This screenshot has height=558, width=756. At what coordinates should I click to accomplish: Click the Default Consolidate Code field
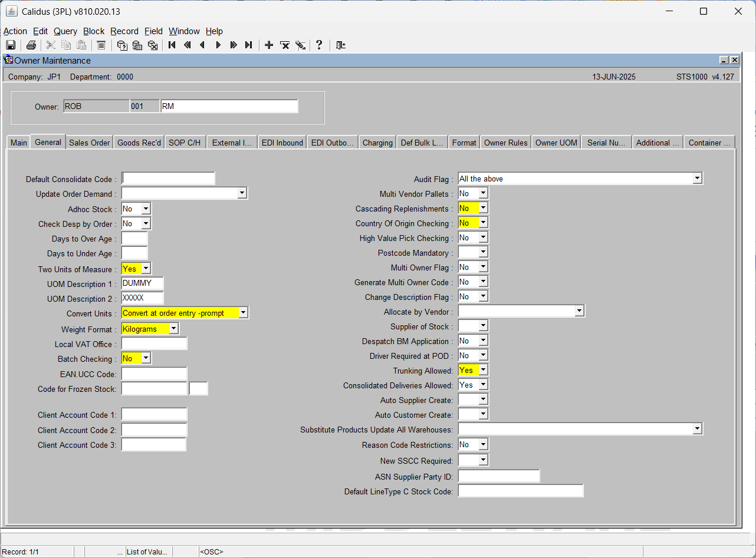coord(168,179)
